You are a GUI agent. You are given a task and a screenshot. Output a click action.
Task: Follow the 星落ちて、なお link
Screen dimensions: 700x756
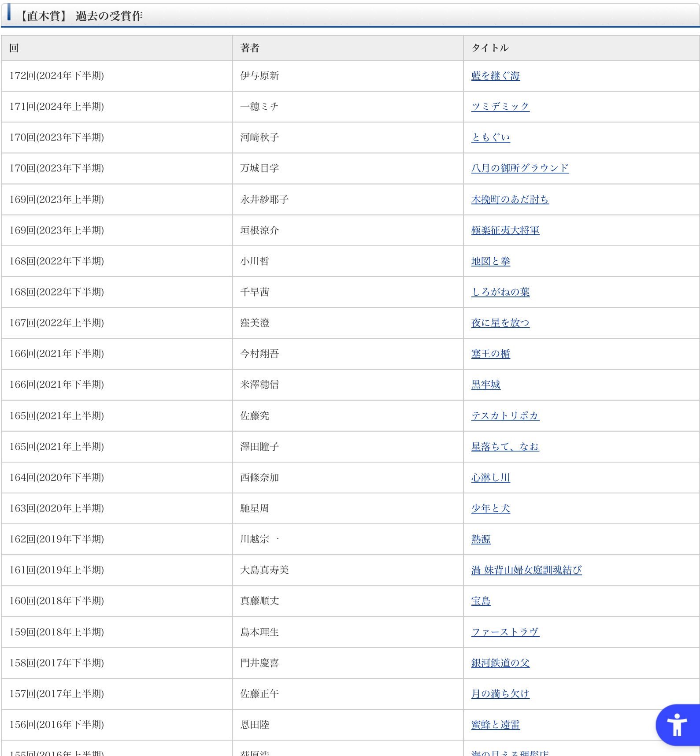[x=505, y=447]
